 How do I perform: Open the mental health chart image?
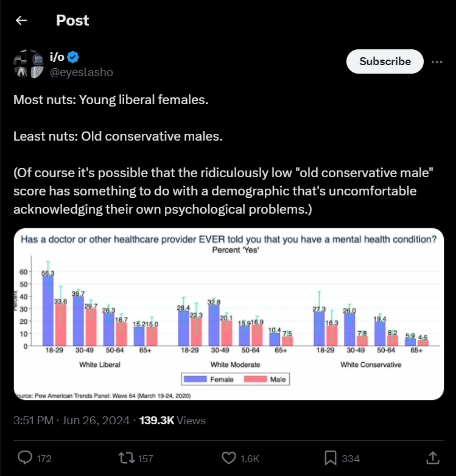pyautogui.click(x=228, y=313)
